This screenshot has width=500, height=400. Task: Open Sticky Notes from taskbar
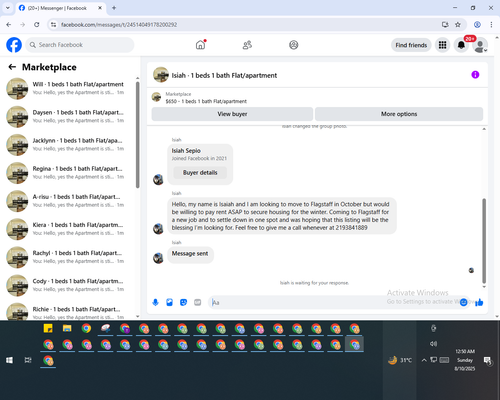tap(48, 328)
